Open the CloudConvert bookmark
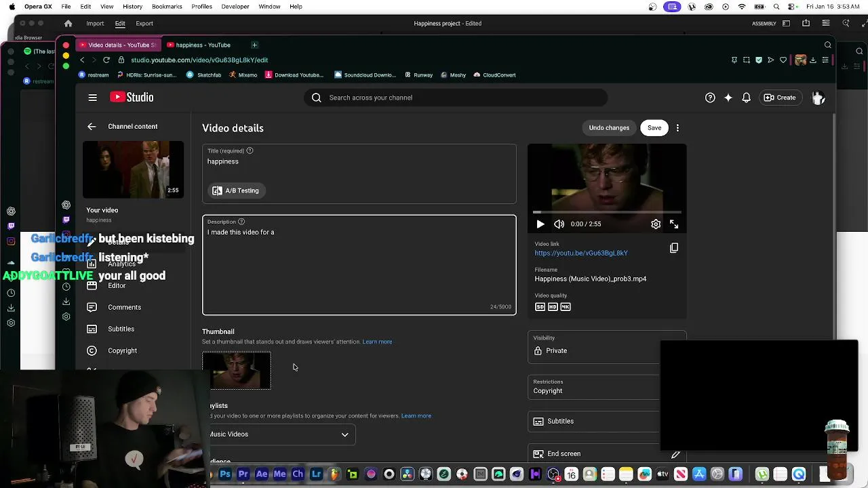Viewport: 868px width, 488px height. click(495, 75)
